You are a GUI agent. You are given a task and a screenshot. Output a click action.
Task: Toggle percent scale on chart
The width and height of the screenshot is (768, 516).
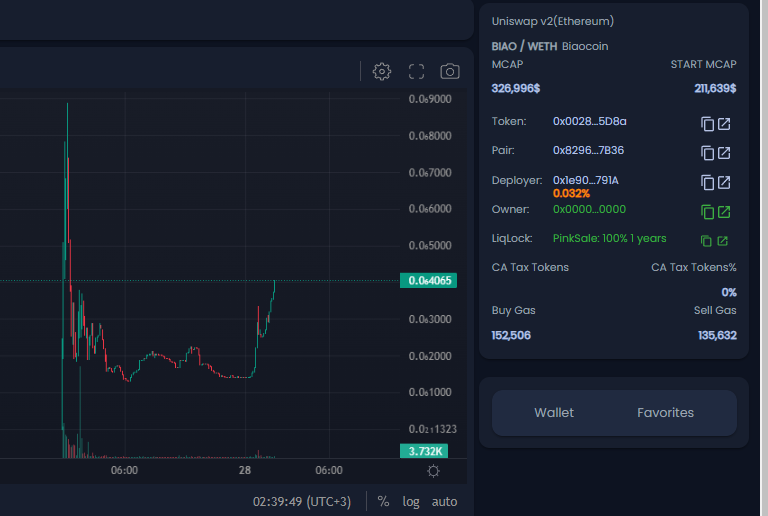[383, 501]
